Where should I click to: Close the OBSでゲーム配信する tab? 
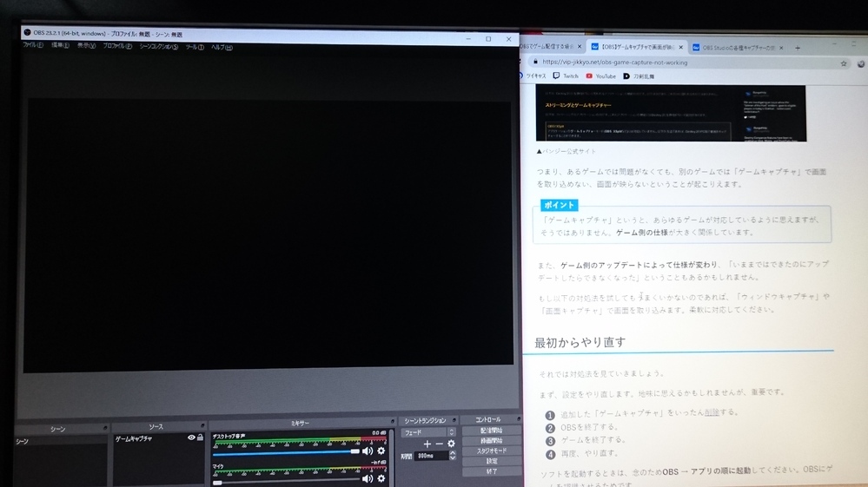tap(579, 47)
